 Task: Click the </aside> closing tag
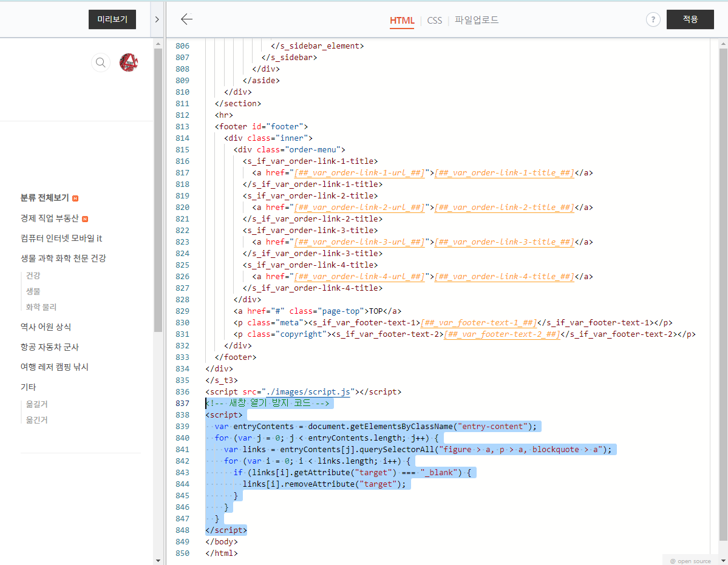click(x=262, y=80)
